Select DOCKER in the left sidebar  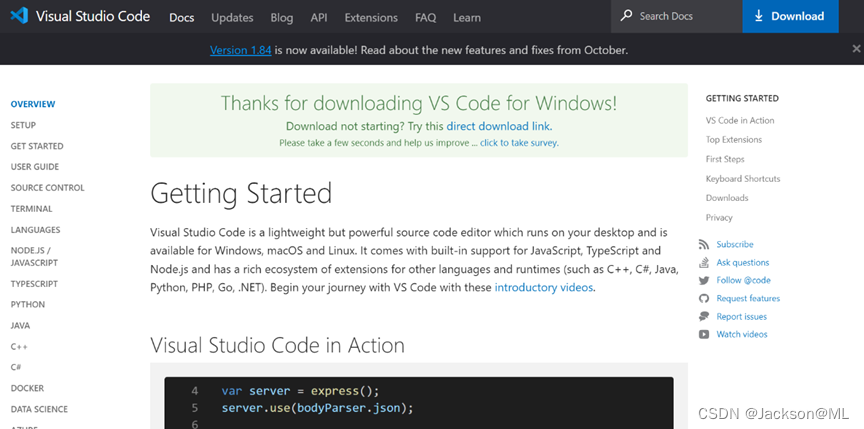pos(27,388)
